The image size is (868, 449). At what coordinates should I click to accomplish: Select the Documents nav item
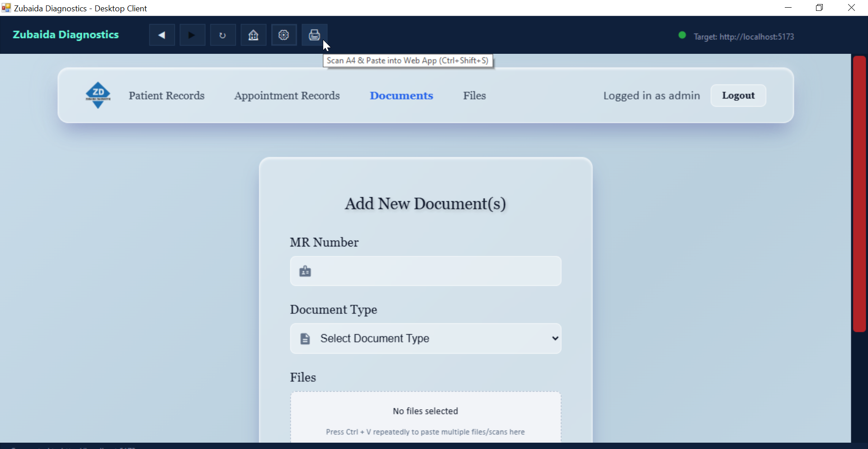click(x=401, y=95)
